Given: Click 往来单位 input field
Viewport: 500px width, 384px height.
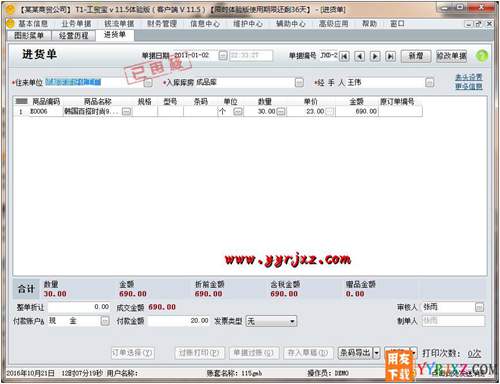Looking at the screenshot, I should 94,82.
